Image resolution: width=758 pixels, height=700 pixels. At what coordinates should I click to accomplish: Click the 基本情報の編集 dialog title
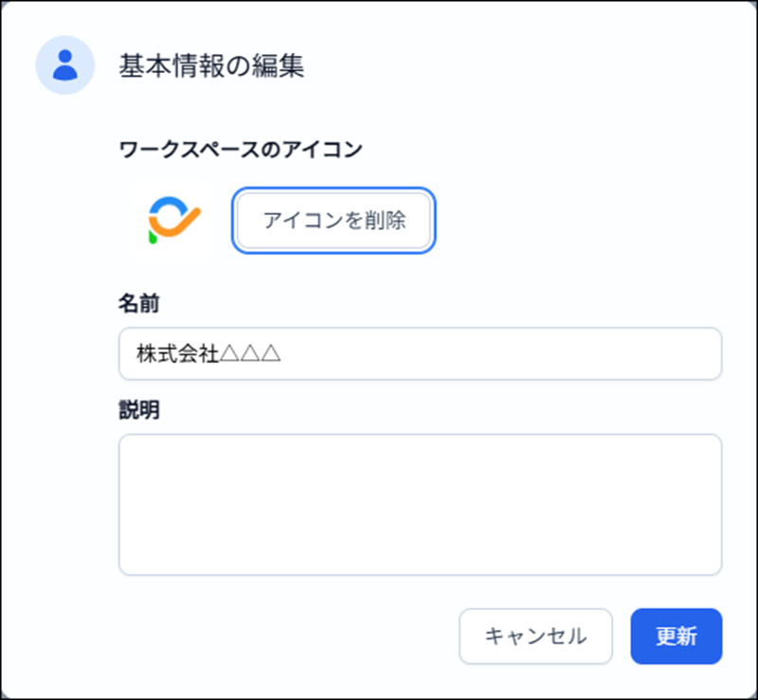[x=211, y=65]
